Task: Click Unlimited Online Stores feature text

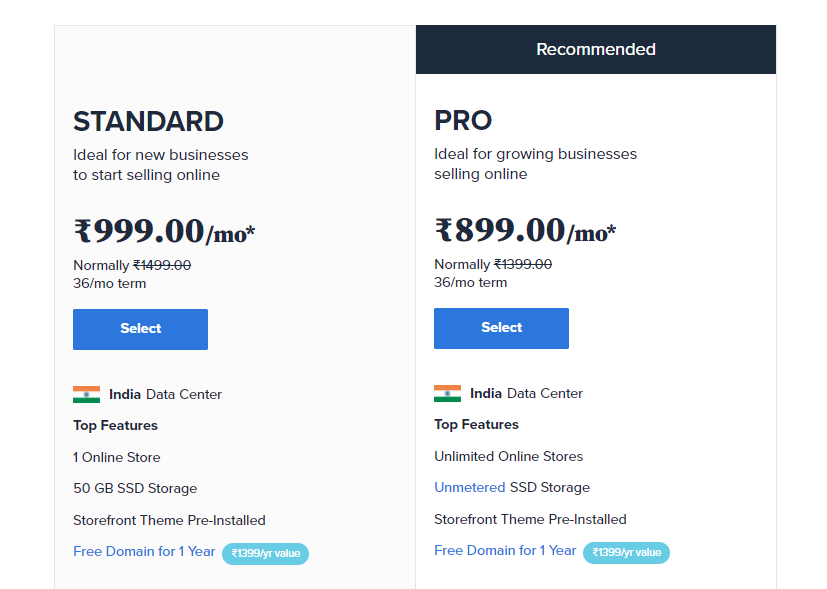Action: coord(508,456)
